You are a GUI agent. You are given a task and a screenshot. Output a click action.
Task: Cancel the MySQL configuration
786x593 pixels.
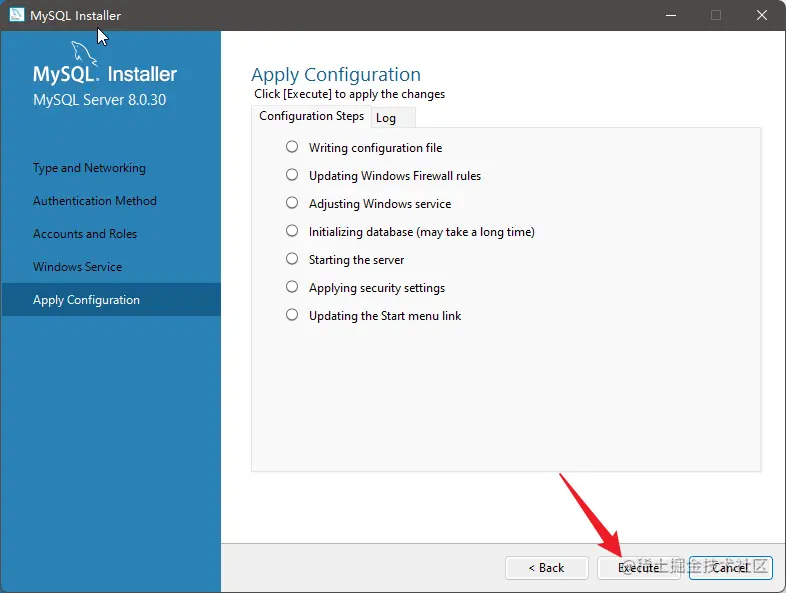730,568
